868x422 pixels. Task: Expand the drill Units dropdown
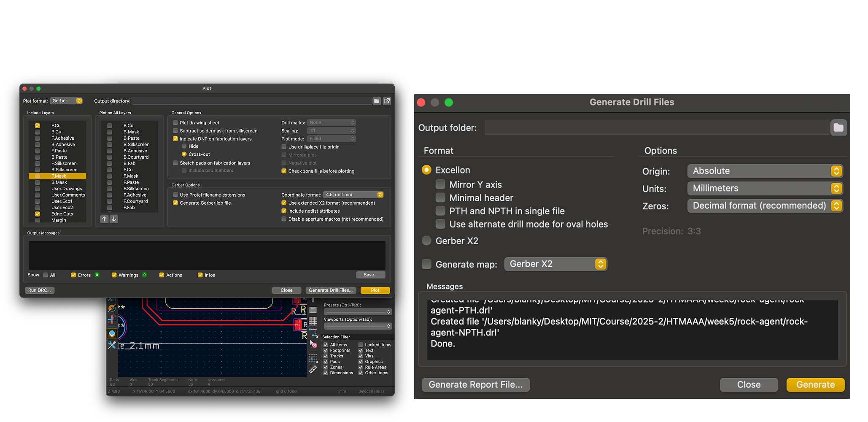tap(764, 189)
